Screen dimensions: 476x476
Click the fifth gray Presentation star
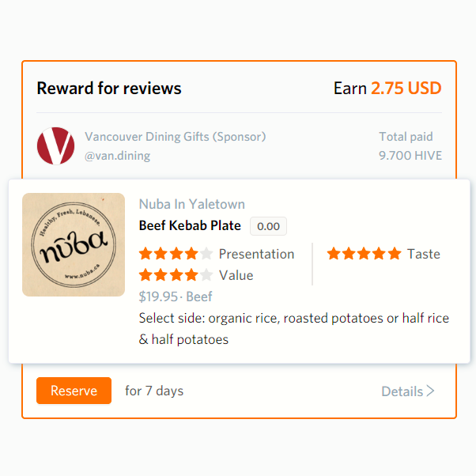(206, 254)
